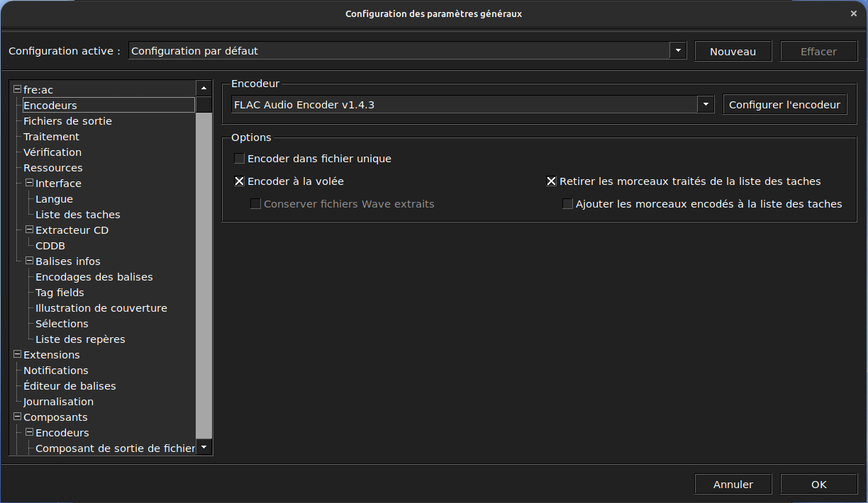Click the tree panel vertical scrollbar

204,283
